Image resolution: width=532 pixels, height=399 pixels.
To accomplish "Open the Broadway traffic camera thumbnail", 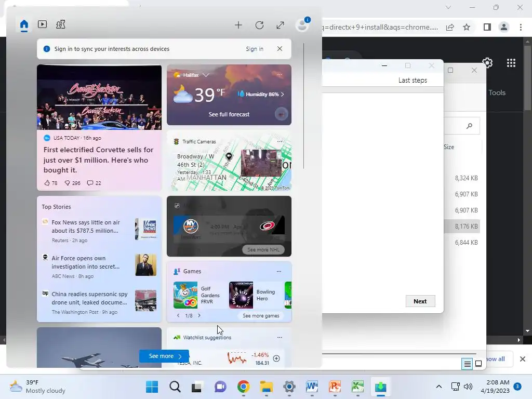I will coord(261,163).
